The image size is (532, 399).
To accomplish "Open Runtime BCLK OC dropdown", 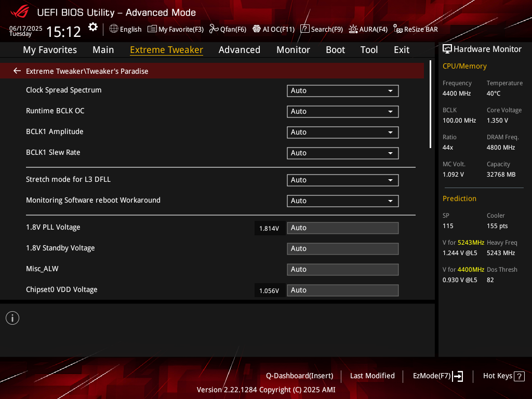I will click(343, 111).
